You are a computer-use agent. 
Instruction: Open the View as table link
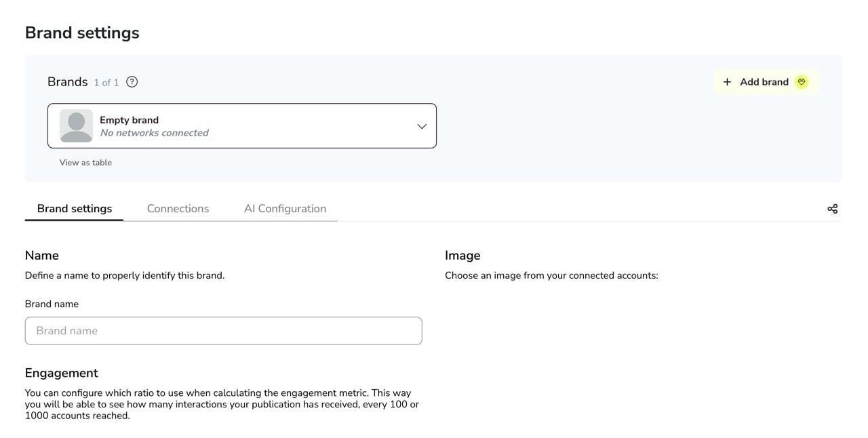tap(85, 163)
